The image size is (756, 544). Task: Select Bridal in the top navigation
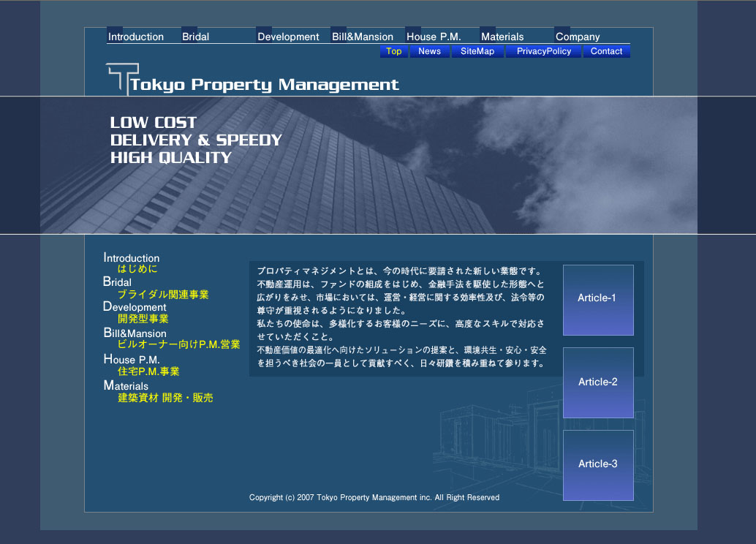196,37
